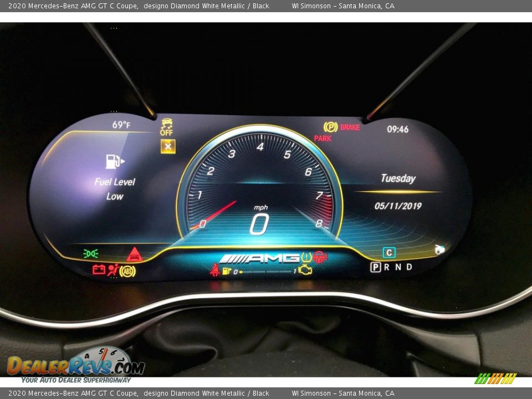This screenshot has height=399, width=532.
Task: Click the yellow parking brake (P) icon
Action: click(330, 127)
